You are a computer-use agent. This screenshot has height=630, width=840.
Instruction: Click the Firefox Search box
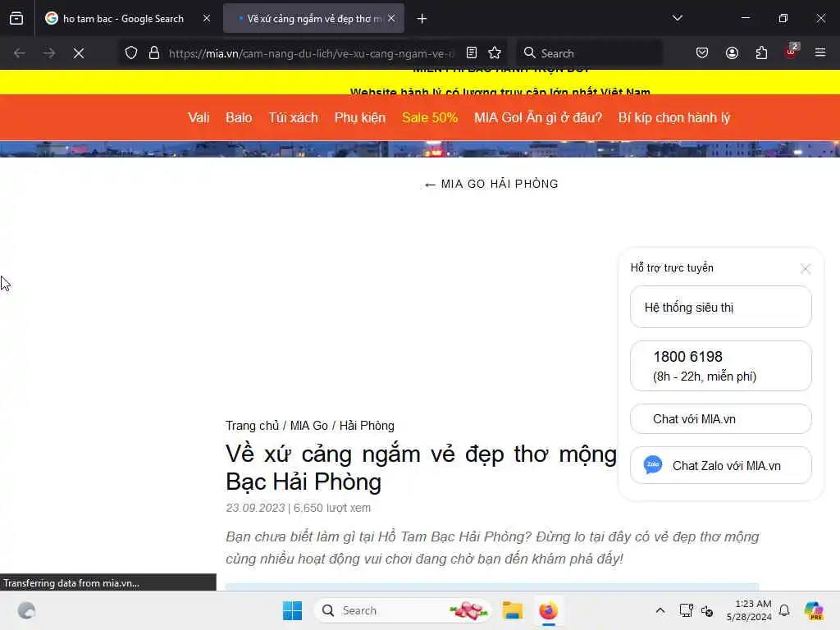coord(589,53)
